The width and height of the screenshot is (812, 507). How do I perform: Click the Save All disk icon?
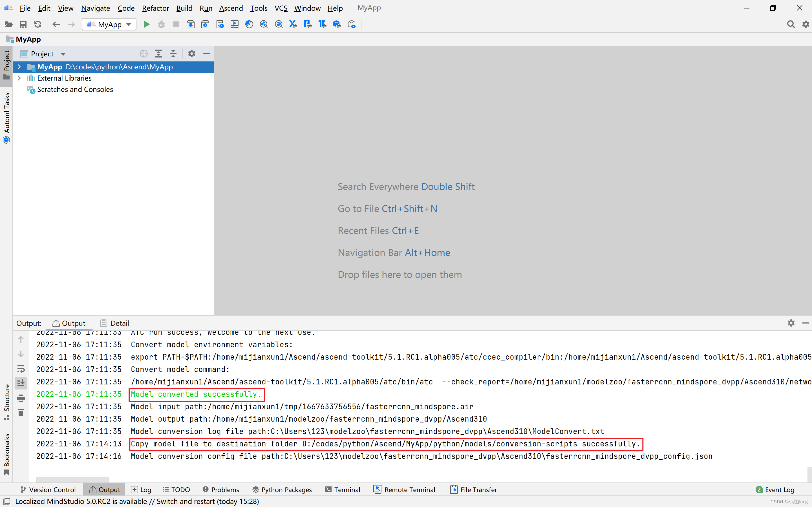[23, 25]
